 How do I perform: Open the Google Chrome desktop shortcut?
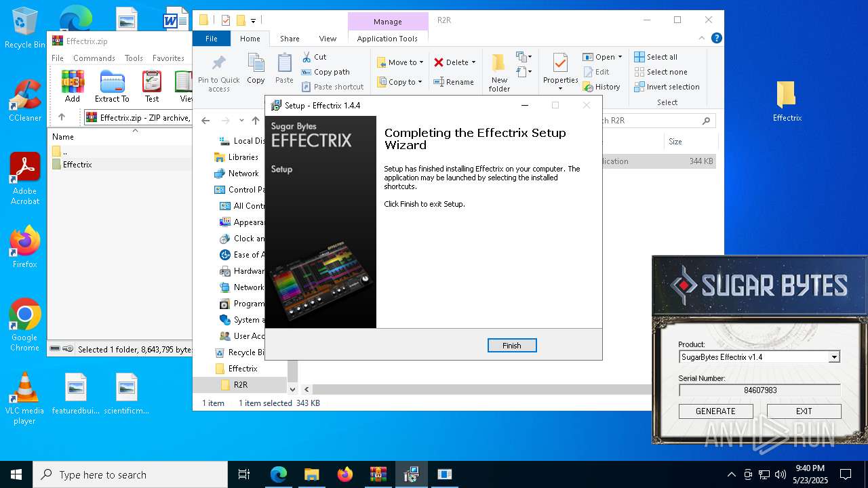pyautogui.click(x=25, y=325)
